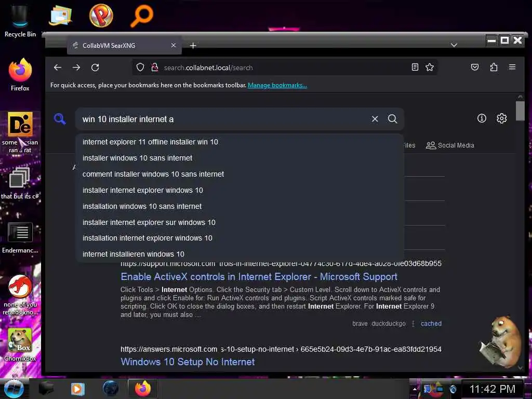
Task: Open the tracking protection shield icon
Action: (140, 67)
